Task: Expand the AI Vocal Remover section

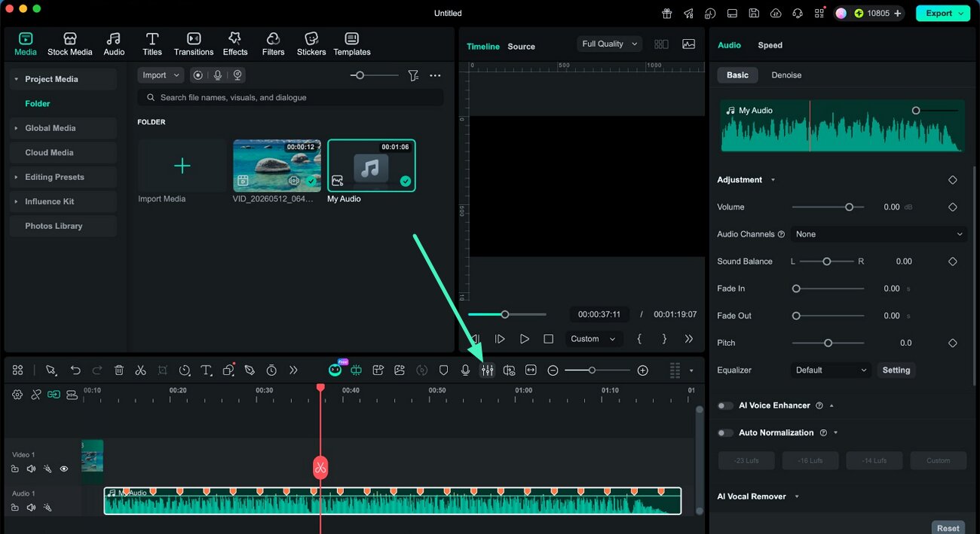Action: pyautogui.click(x=797, y=496)
